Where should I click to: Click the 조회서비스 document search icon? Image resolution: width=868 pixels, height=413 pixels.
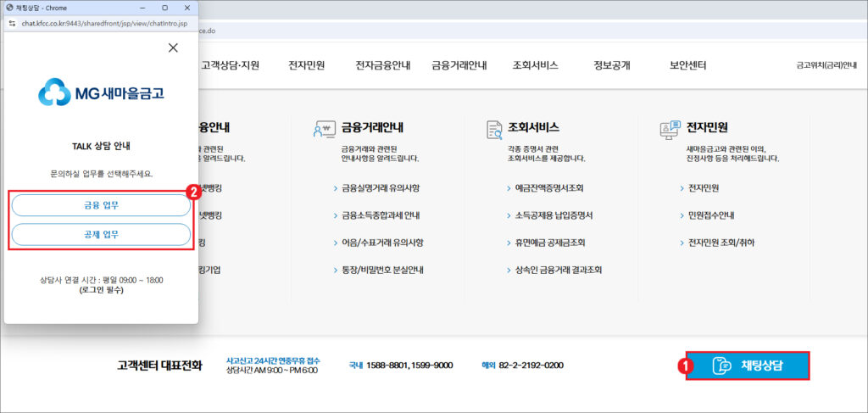click(x=494, y=129)
